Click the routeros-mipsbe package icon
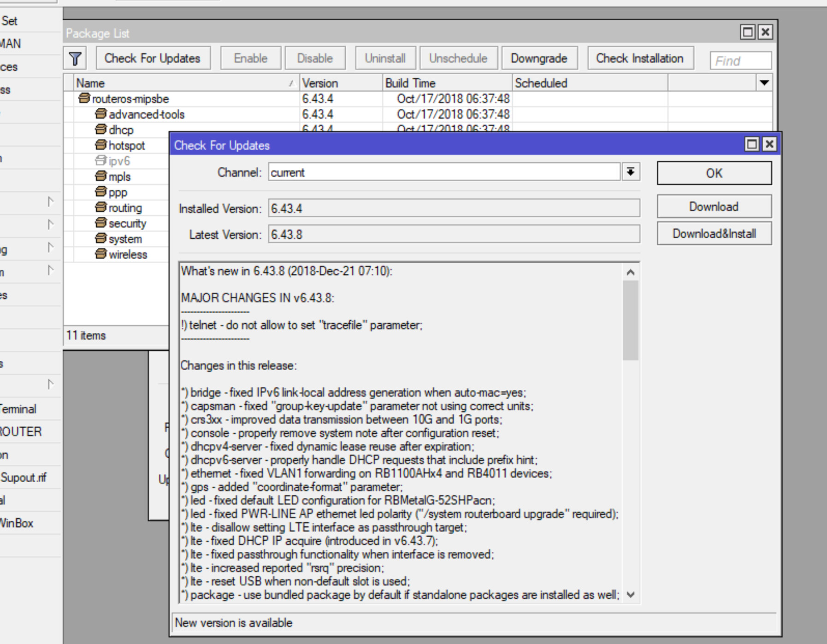827x644 pixels. click(84, 98)
